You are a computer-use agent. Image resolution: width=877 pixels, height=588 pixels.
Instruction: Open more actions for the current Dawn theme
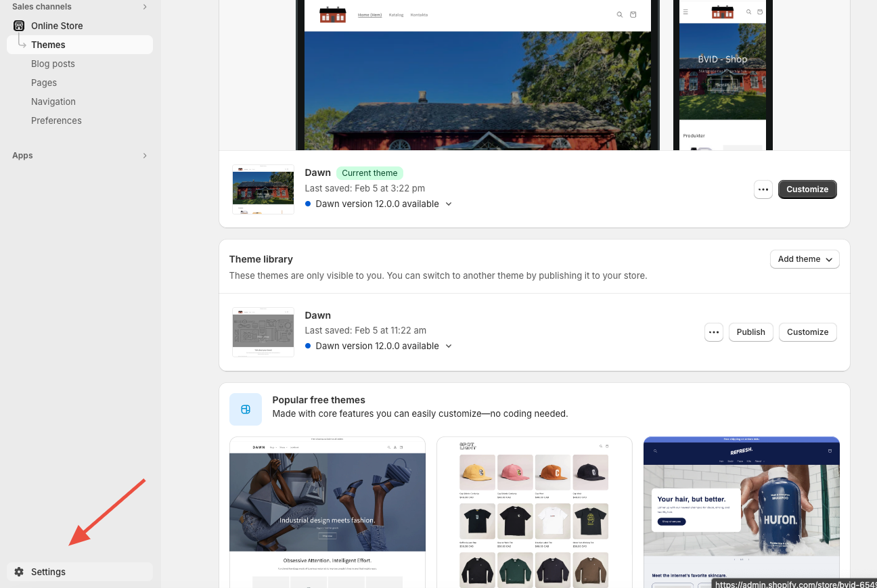(x=763, y=189)
